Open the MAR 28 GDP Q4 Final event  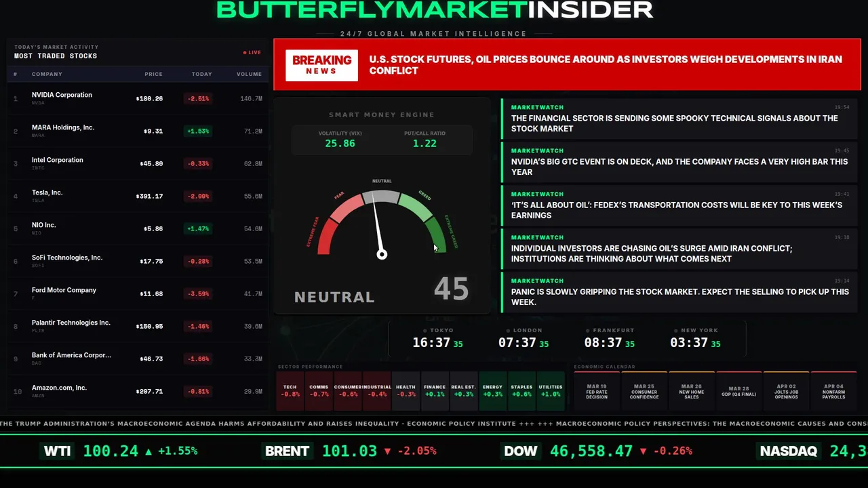739,391
